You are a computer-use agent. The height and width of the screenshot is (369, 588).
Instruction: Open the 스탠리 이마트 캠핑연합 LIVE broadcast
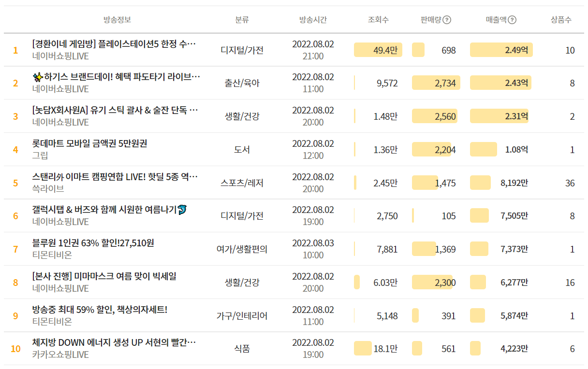pos(114,177)
